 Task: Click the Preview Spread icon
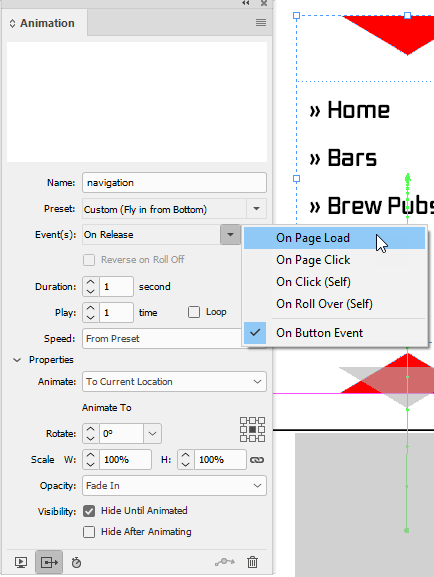click(21, 562)
